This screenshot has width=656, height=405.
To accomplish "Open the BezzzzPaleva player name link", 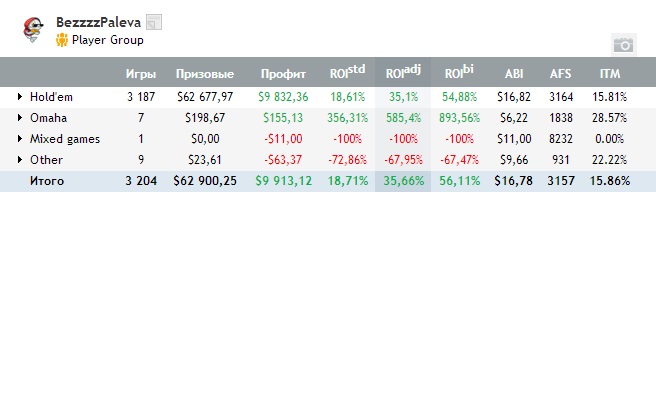I will 98,22.
